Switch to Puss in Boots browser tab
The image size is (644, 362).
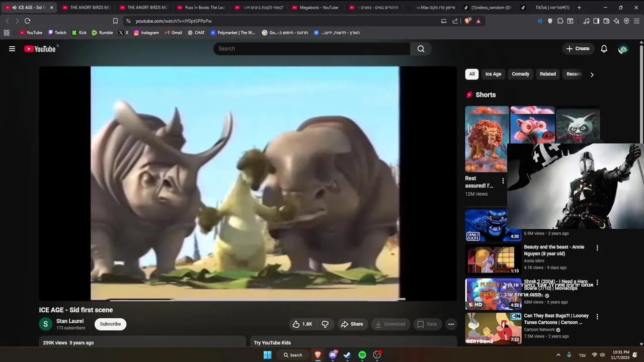201,8
